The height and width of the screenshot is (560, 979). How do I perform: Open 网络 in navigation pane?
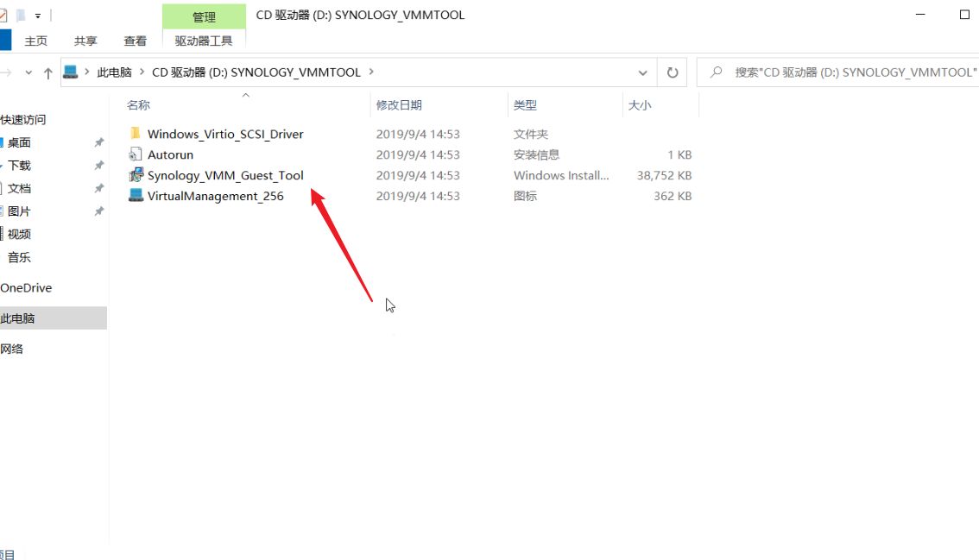coord(12,349)
